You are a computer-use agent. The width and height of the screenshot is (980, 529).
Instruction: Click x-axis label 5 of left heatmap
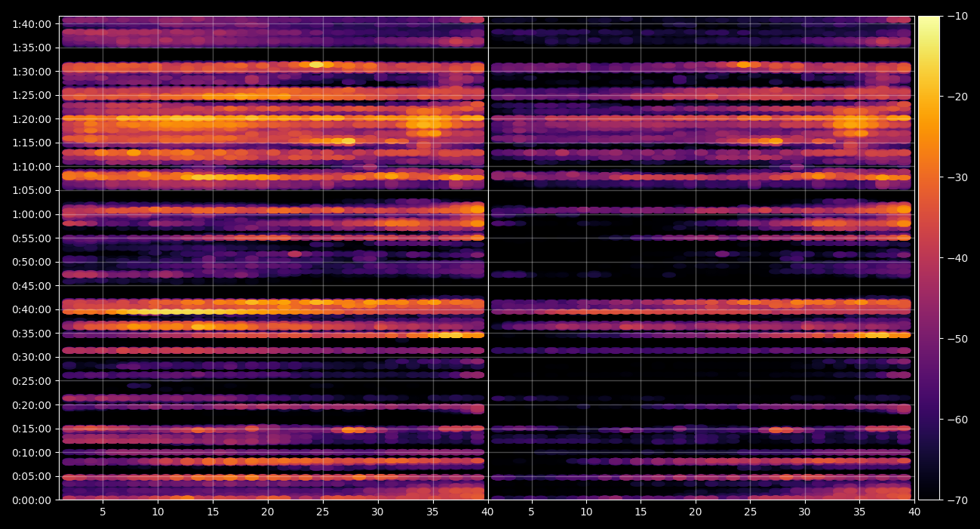click(x=103, y=512)
